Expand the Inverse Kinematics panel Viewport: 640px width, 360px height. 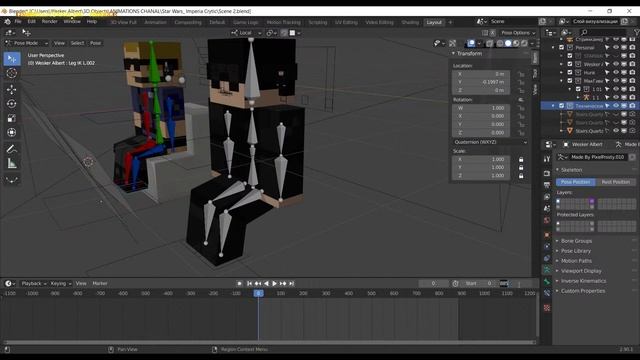point(583,281)
